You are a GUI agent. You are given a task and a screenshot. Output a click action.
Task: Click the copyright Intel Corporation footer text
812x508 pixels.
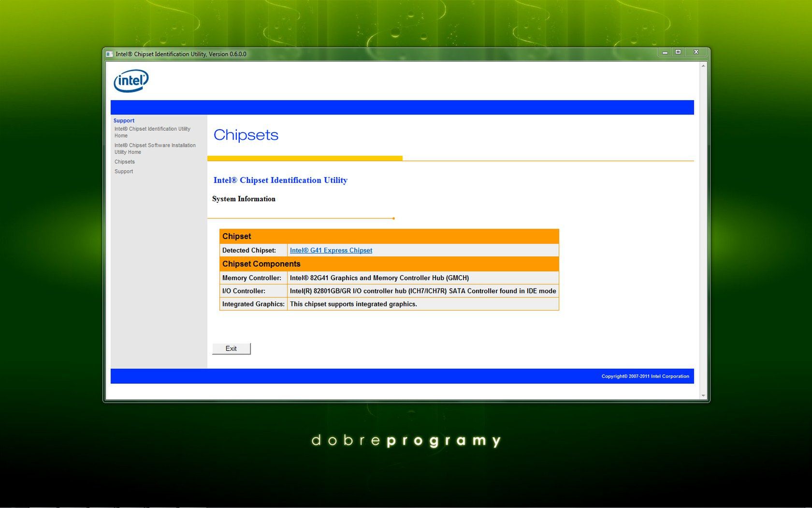645,376
